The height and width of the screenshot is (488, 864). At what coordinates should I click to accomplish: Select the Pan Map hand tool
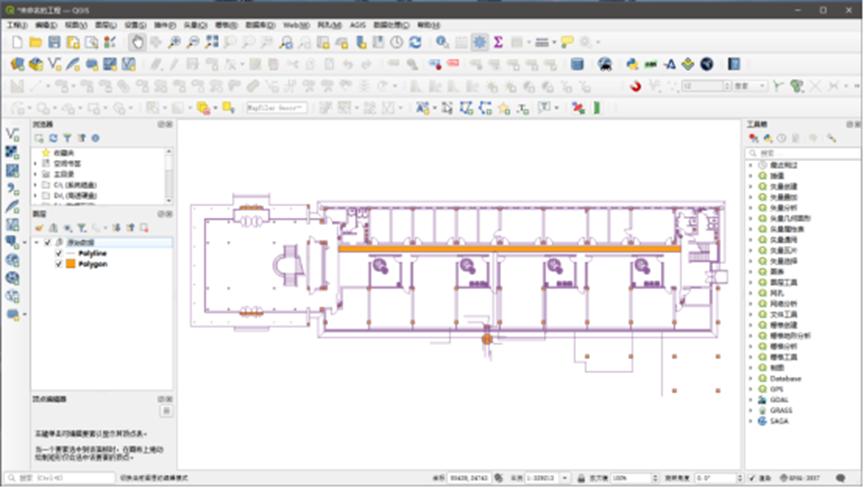click(137, 42)
